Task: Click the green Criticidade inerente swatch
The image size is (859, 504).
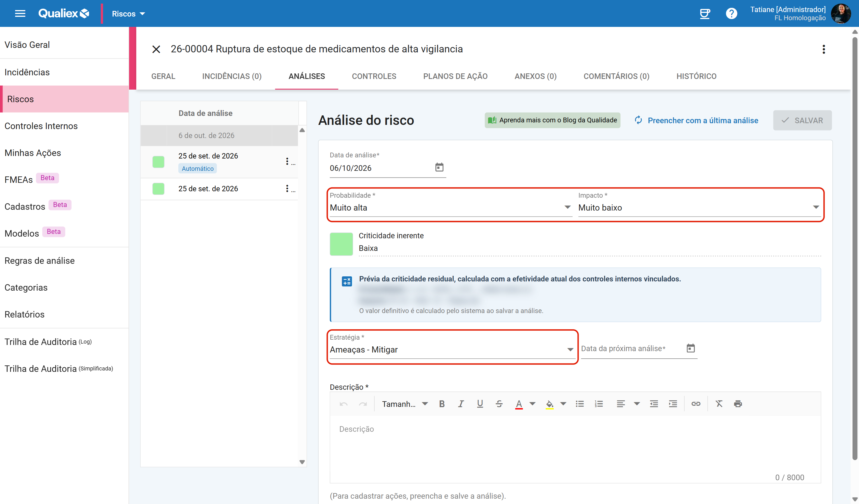Action: [341, 244]
